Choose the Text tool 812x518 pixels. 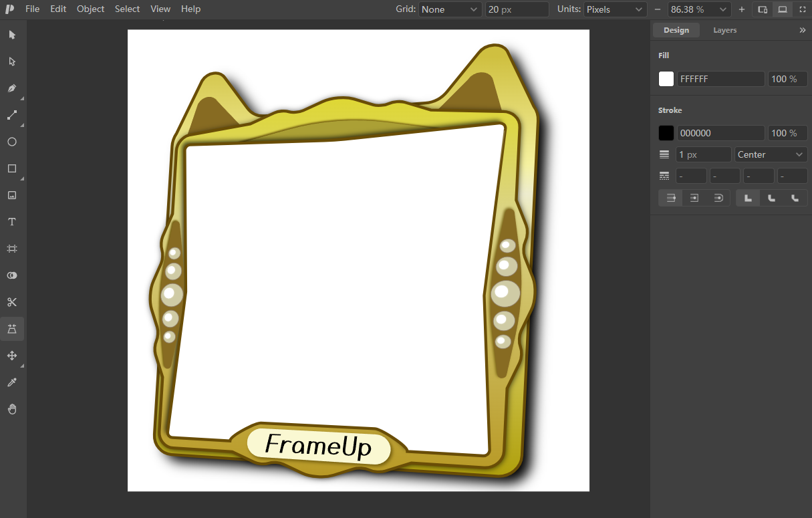coord(12,222)
